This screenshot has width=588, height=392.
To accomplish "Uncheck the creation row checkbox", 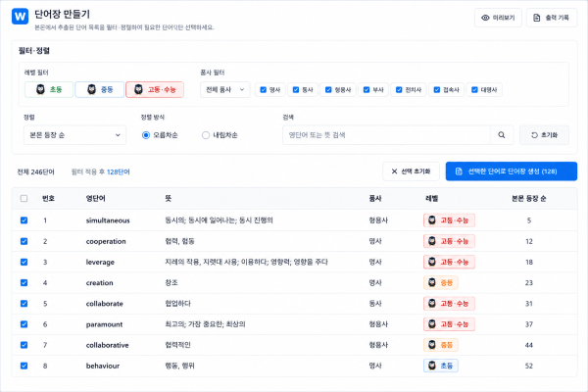I will pyautogui.click(x=24, y=282).
